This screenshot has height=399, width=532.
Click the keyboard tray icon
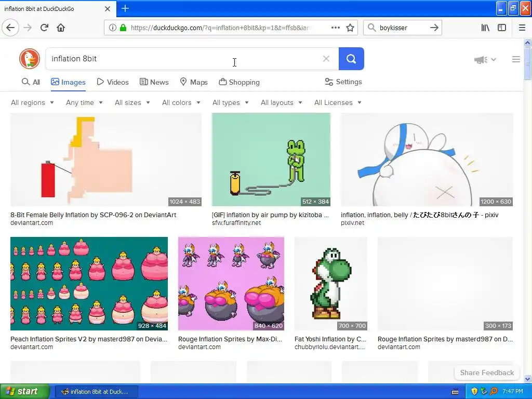click(455, 392)
